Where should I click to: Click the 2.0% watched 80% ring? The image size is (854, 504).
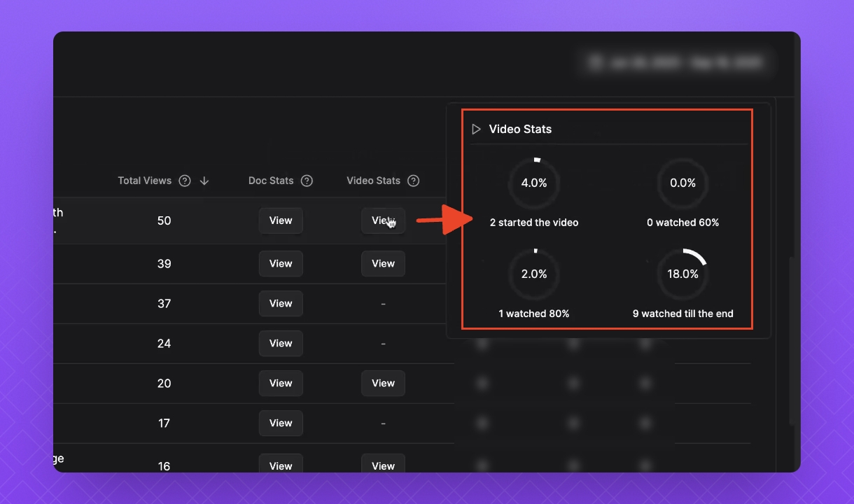pyautogui.click(x=534, y=274)
